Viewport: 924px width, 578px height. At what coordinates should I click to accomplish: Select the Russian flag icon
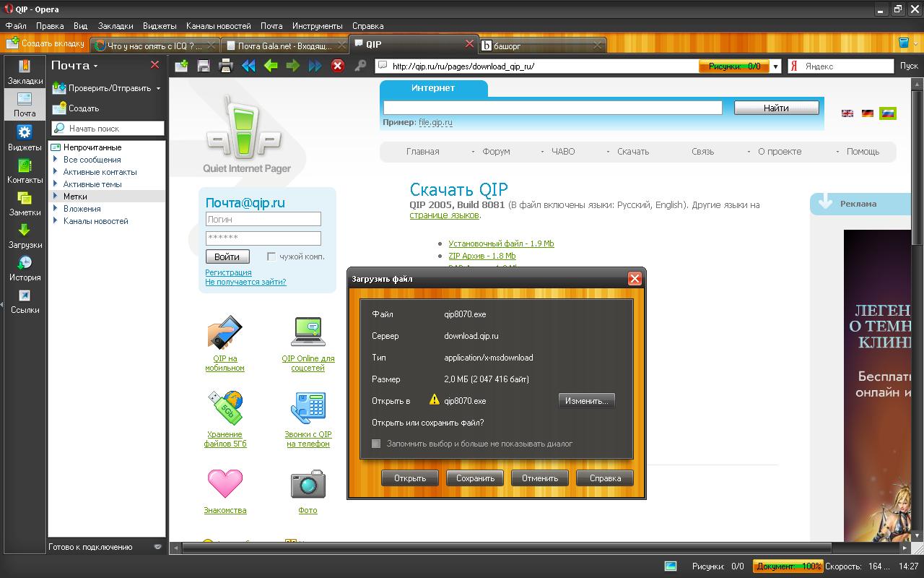coord(888,113)
